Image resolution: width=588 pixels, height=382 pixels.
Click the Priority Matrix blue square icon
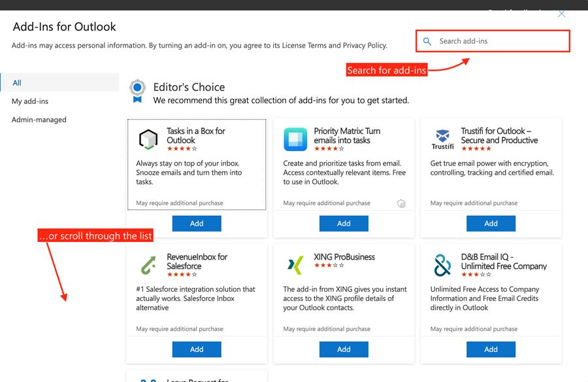pos(295,139)
